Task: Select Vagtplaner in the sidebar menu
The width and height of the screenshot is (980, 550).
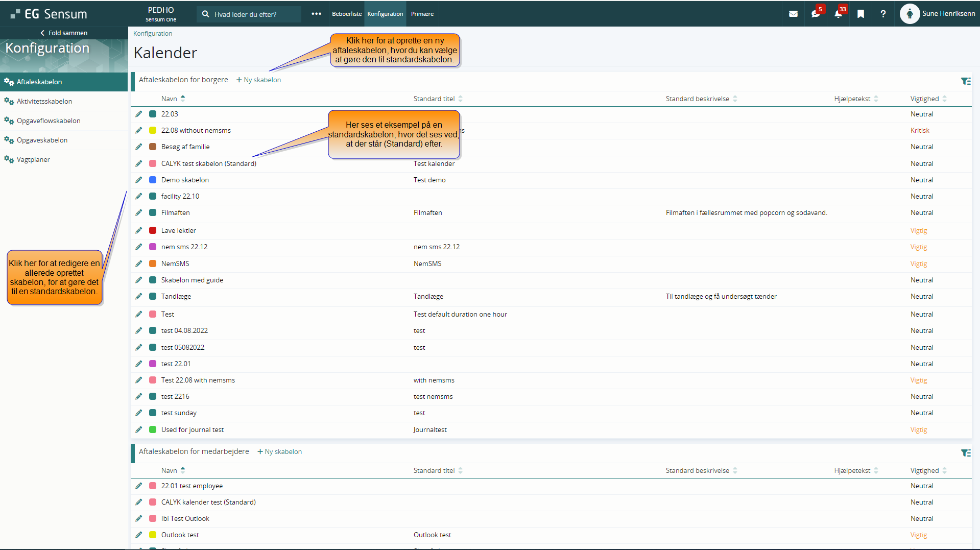Action: pyautogui.click(x=33, y=159)
